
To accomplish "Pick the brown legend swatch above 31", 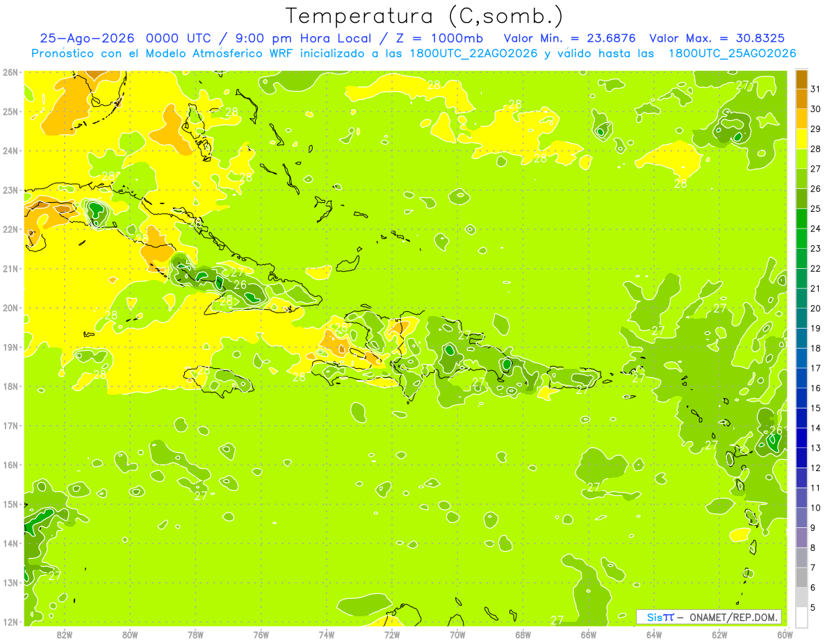I will [801, 79].
